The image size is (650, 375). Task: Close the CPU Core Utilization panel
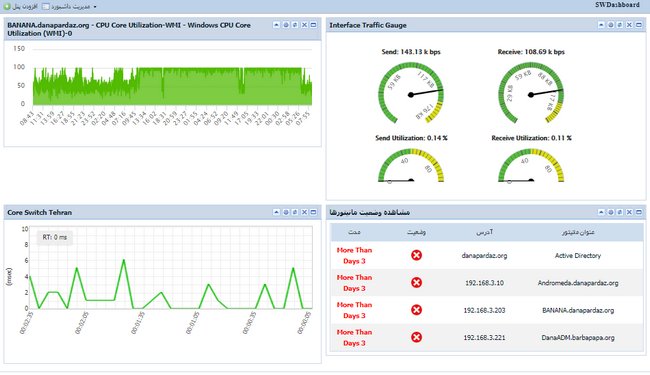click(304, 25)
